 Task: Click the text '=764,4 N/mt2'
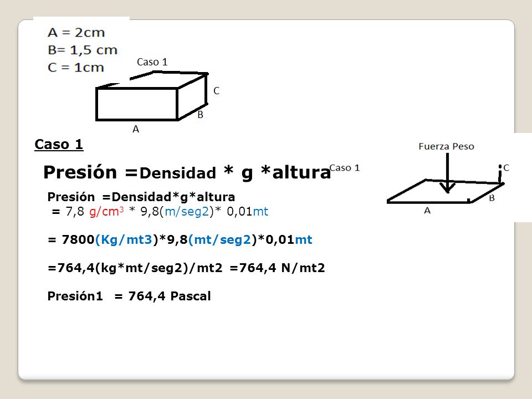[277, 268]
